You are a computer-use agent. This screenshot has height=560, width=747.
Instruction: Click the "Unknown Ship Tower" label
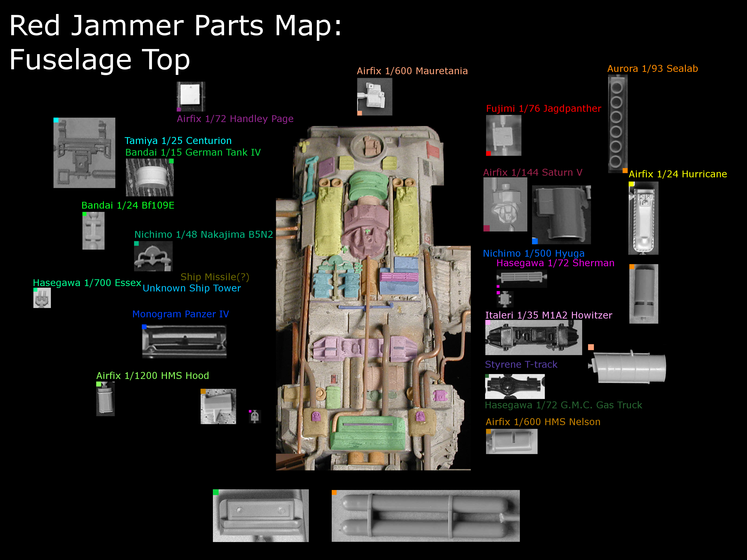coord(191,288)
